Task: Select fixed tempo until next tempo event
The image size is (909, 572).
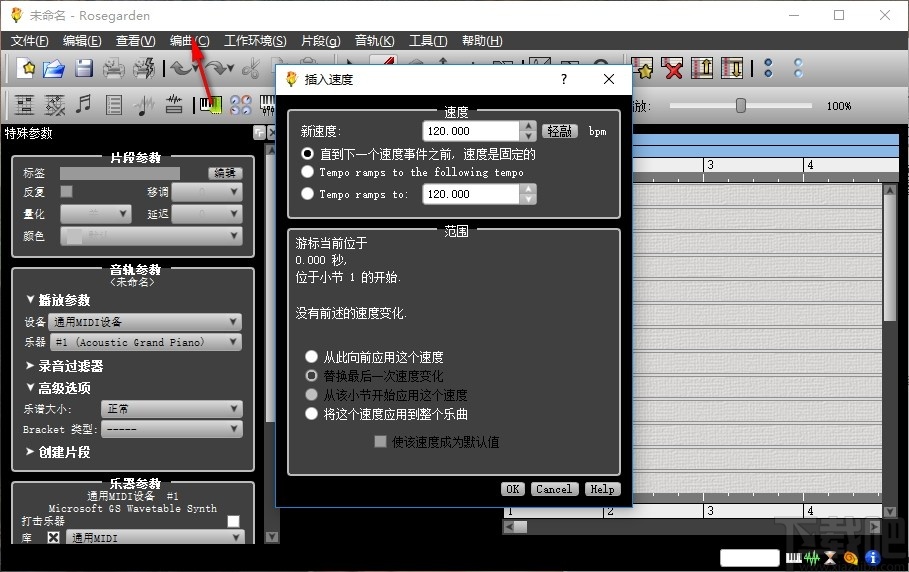Action: tap(308, 154)
